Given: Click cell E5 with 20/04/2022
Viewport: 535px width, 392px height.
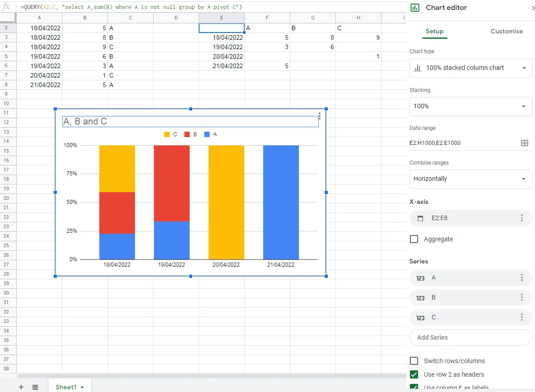Looking at the screenshot, I should (221, 56).
